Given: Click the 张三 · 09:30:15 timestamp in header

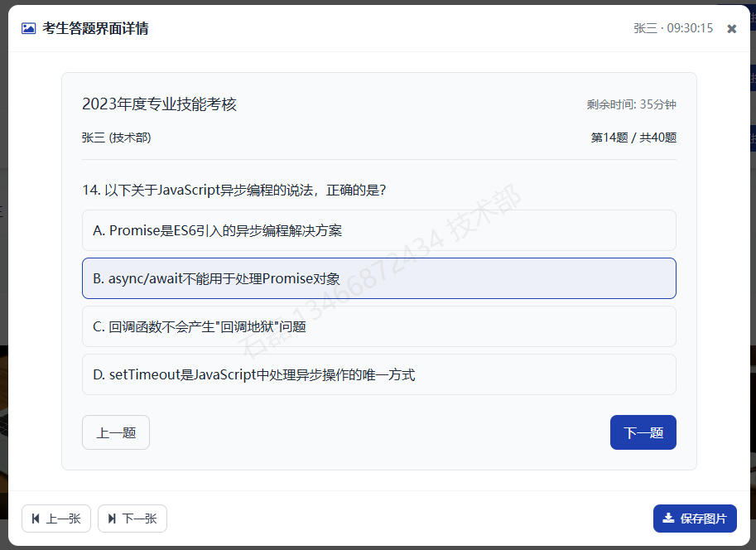Looking at the screenshot, I should [672, 28].
